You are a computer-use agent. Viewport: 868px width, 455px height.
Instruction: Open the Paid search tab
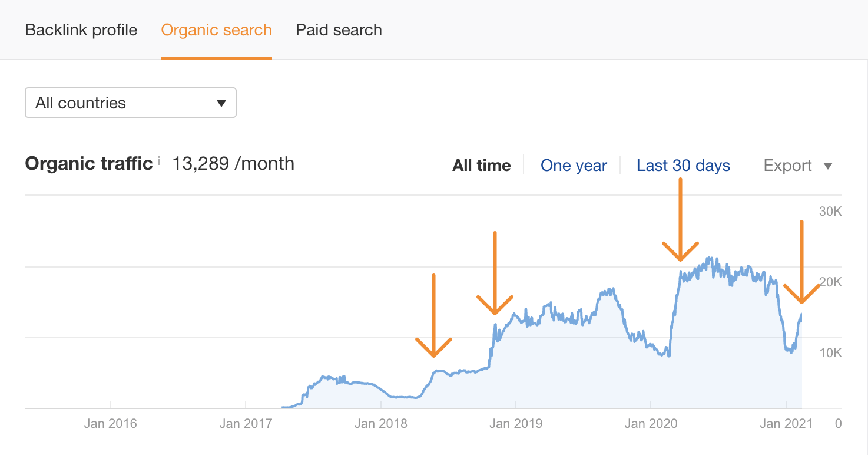click(339, 30)
